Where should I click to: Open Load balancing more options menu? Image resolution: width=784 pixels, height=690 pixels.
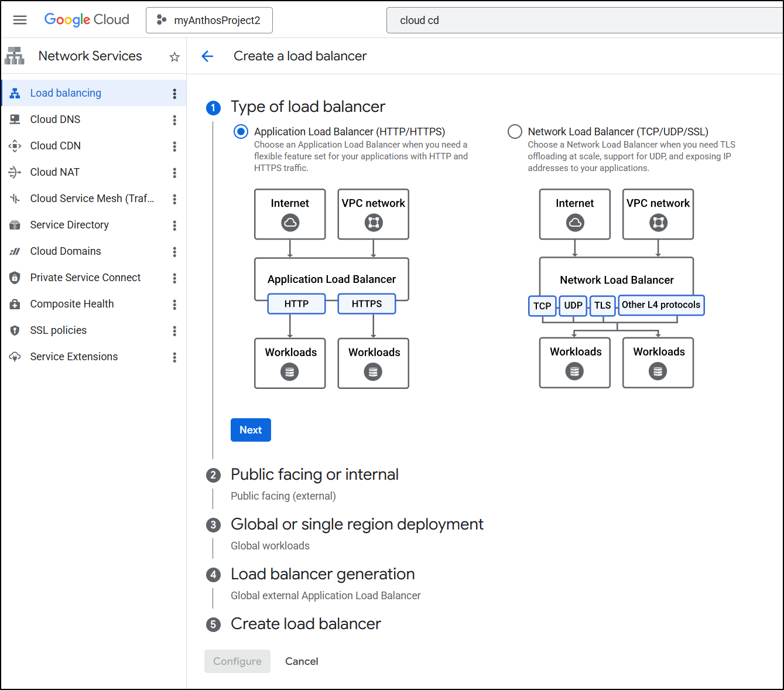pos(174,94)
